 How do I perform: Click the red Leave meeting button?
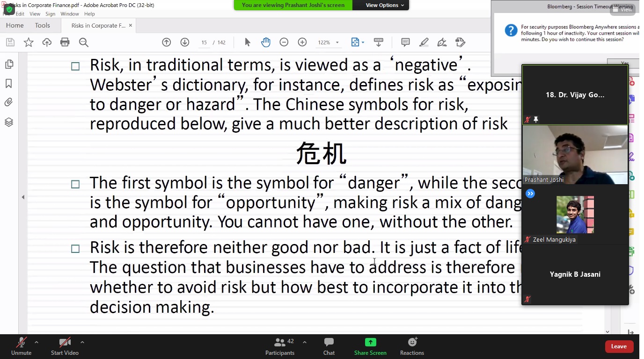(619, 346)
